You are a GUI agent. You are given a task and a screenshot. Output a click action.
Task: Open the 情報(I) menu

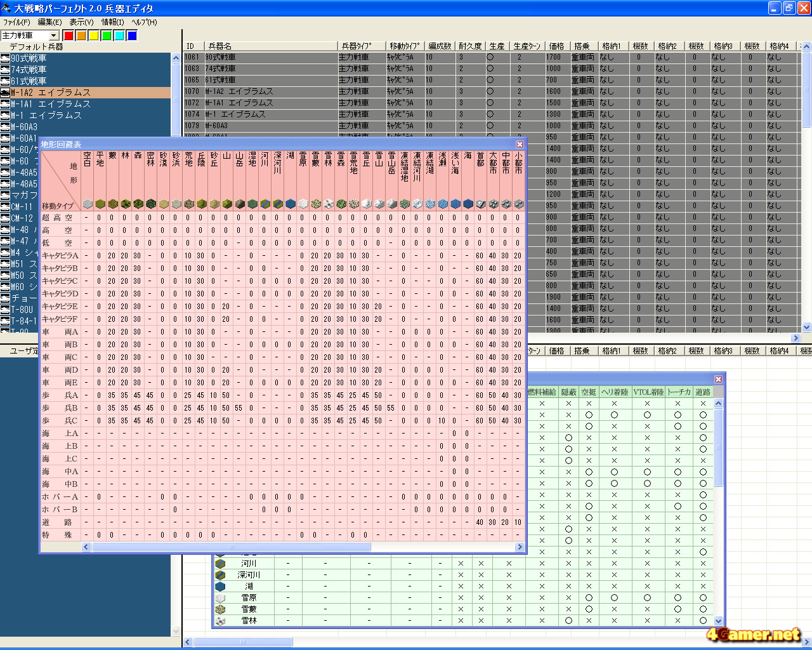pos(113,22)
